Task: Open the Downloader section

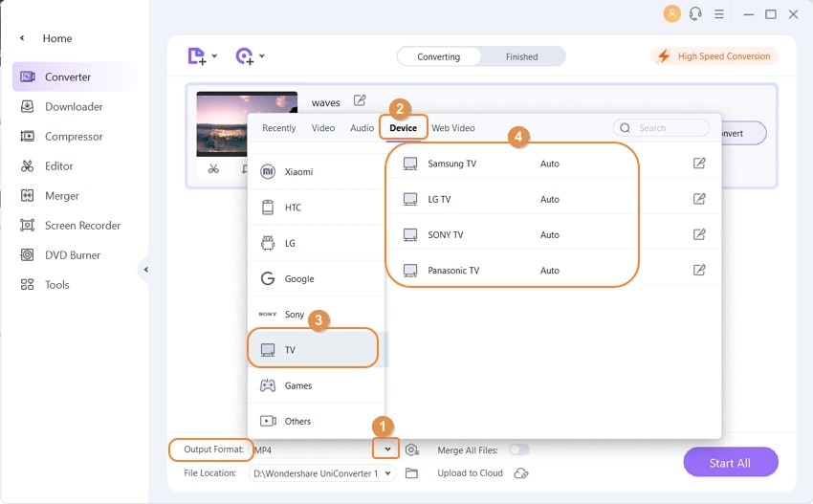Action: (x=76, y=107)
